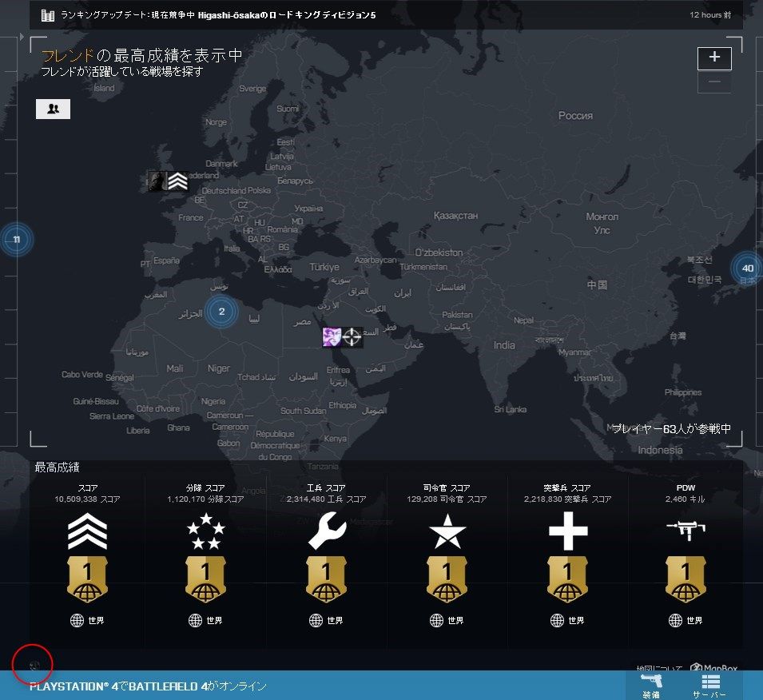Open the MapBox attribution link
This screenshot has height=700, width=763.
pos(713,667)
